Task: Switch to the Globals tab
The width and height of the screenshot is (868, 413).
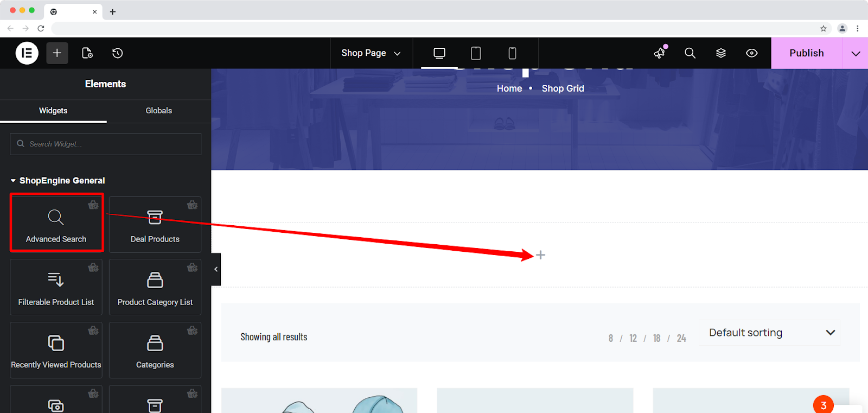Action: click(x=158, y=111)
